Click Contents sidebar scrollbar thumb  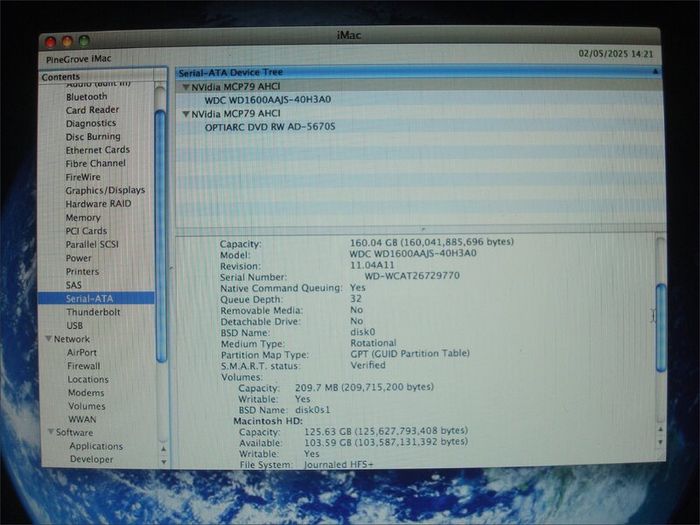(x=161, y=236)
